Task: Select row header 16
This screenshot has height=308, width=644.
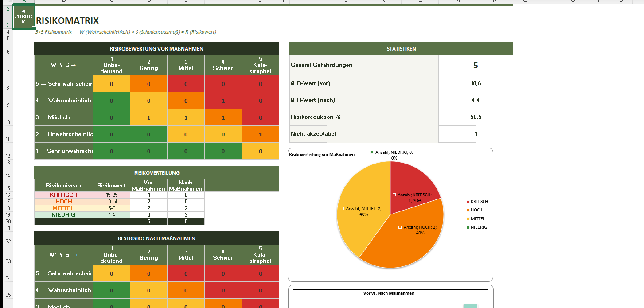Action: pos(8,195)
